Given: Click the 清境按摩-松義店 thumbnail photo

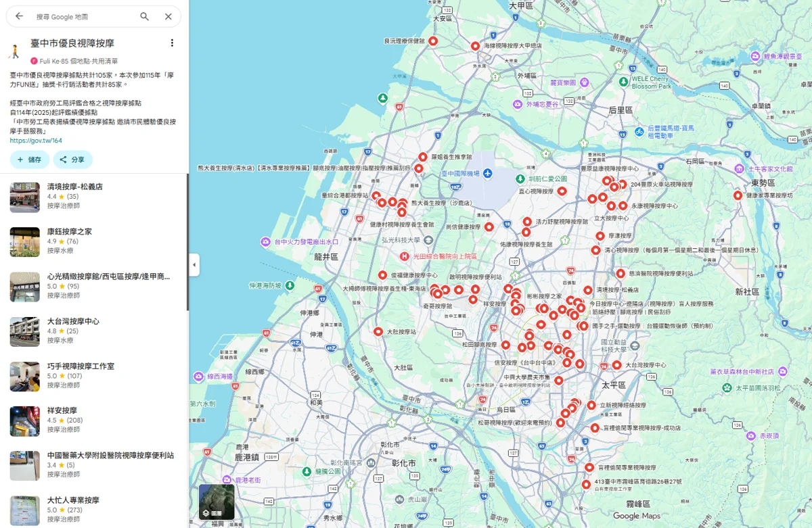Looking at the screenshot, I should pyautogui.click(x=25, y=197).
